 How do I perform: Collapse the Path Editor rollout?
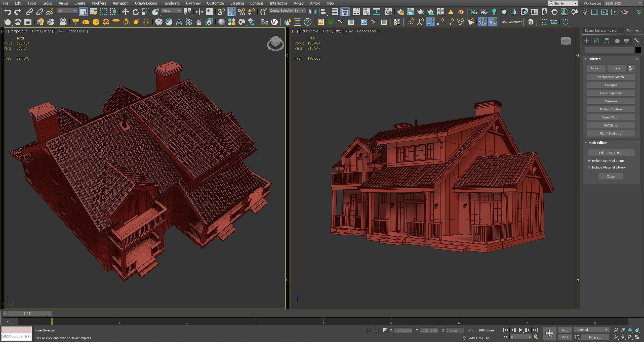586,143
